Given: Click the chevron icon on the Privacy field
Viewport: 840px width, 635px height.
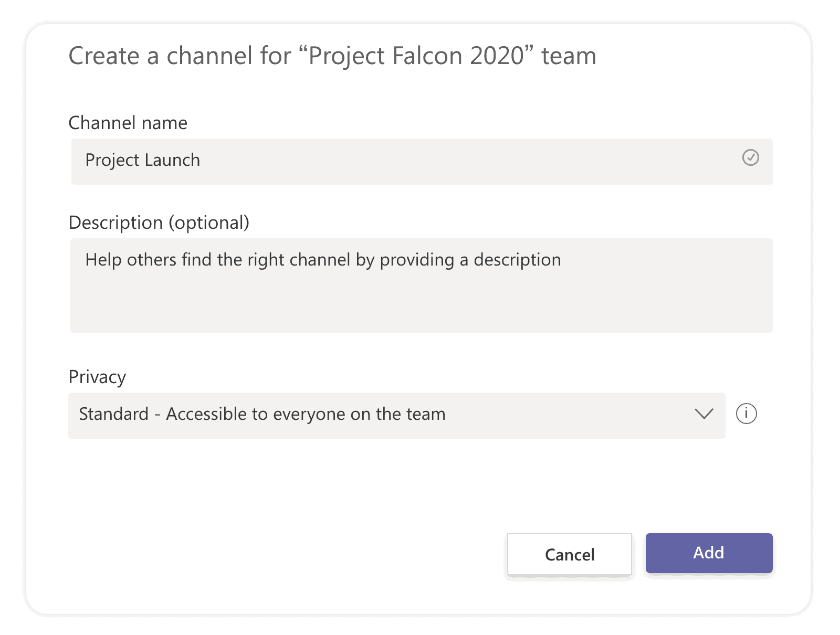Looking at the screenshot, I should tap(703, 414).
